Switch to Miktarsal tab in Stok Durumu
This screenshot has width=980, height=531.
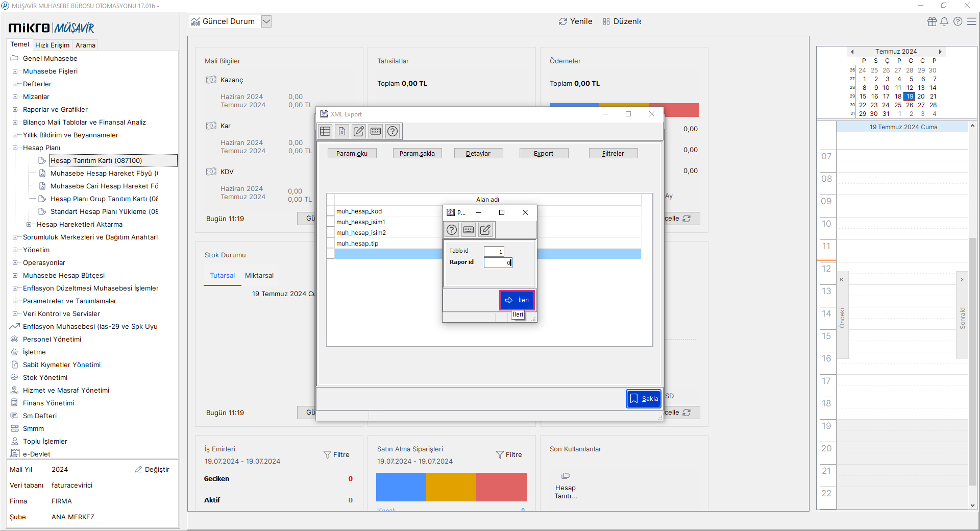pyautogui.click(x=259, y=276)
